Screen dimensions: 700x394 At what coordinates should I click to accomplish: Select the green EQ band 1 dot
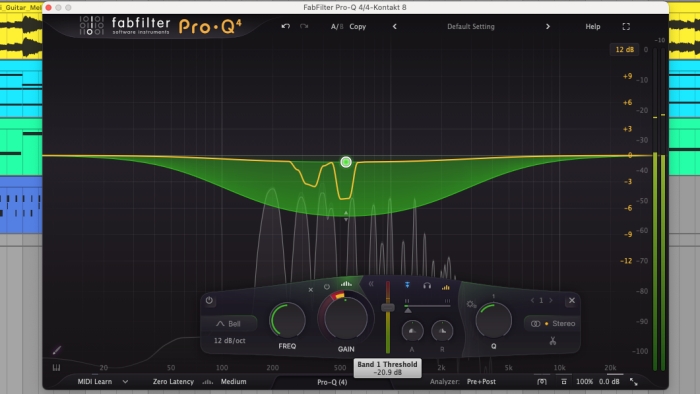346,162
